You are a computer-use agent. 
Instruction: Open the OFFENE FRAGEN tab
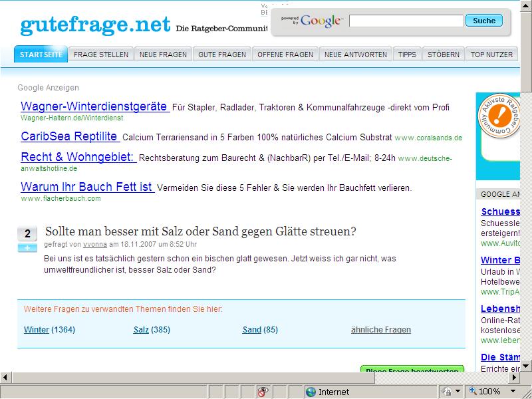point(285,55)
